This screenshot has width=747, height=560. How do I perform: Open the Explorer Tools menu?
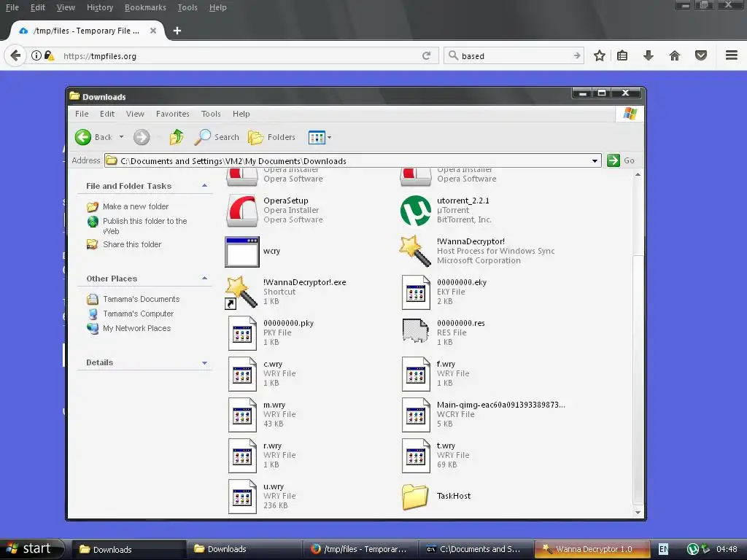211,114
